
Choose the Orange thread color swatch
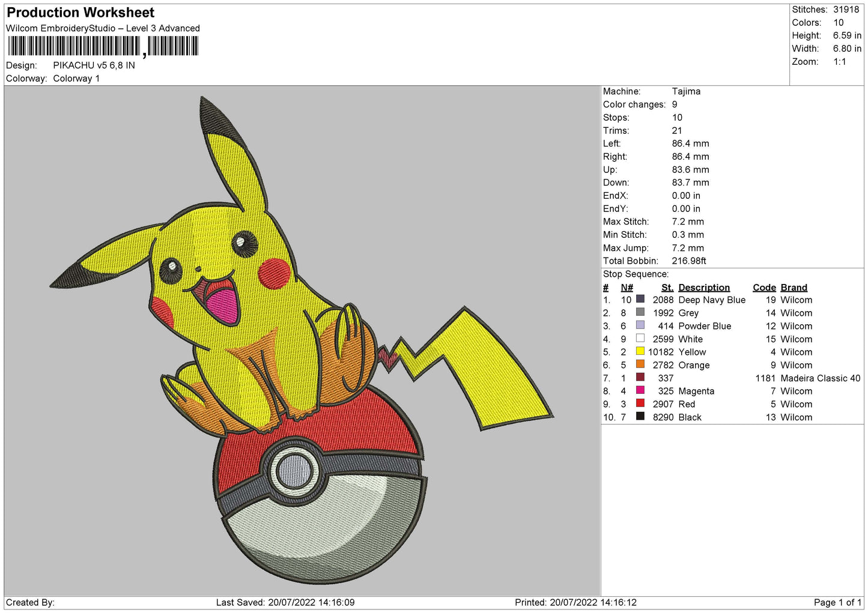pos(640,364)
